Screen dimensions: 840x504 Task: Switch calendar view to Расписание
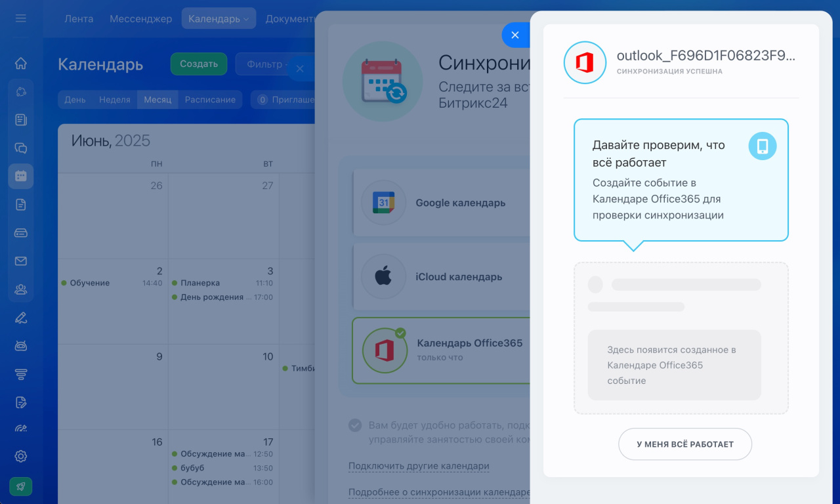pyautogui.click(x=210, y=100)
